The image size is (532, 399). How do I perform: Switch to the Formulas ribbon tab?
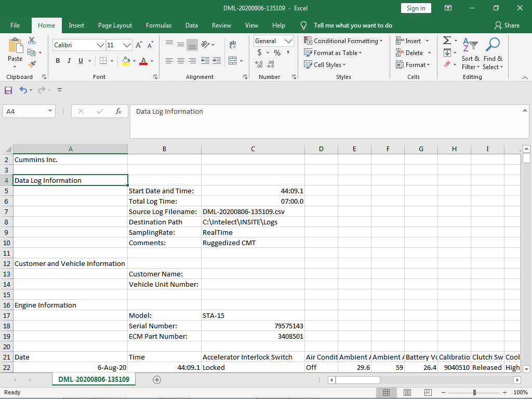(x=158, y=25)
